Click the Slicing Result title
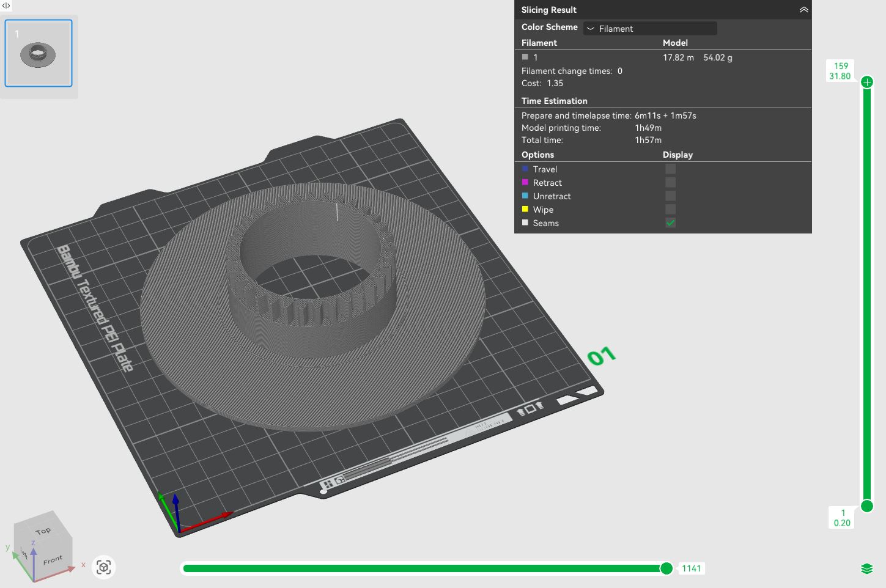886x588 pixels. (548, 10)
